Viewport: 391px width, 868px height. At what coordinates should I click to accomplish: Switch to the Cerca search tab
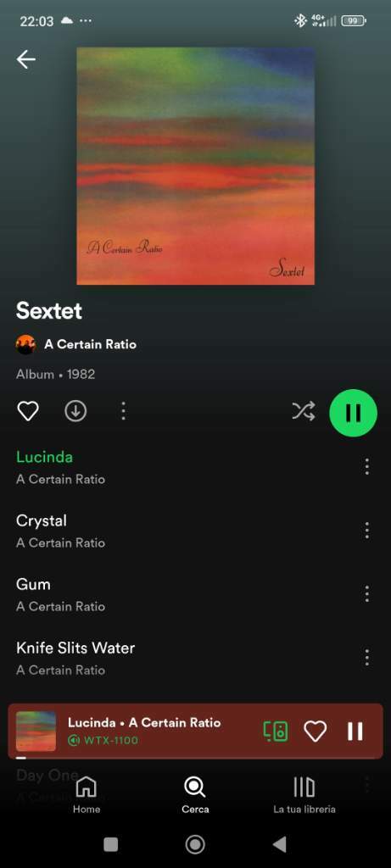point(195,795)
